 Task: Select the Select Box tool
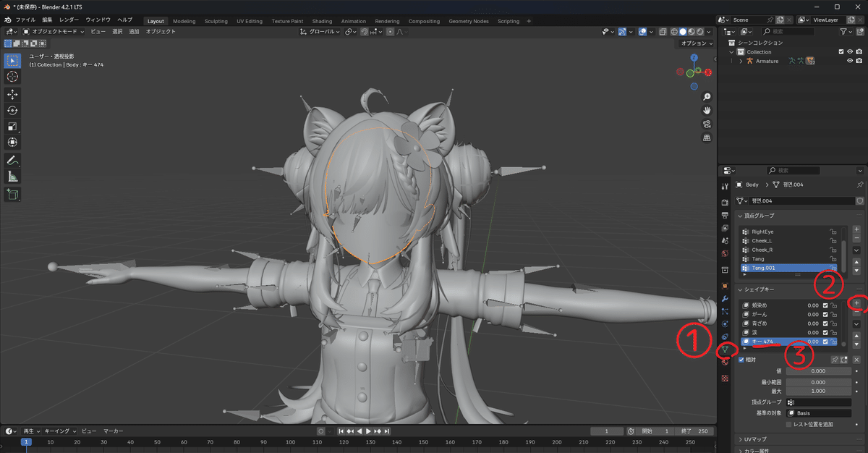(12, 60)
